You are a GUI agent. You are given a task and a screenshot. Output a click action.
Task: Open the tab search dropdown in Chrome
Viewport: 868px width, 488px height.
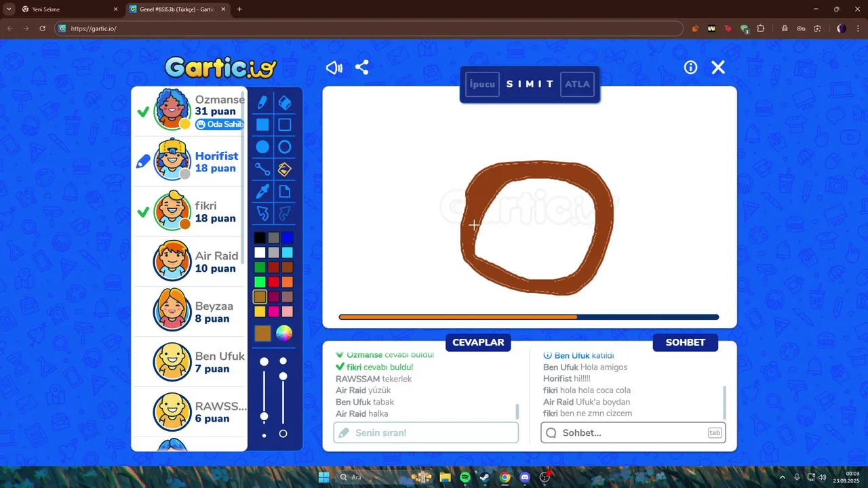click(9, 9)
